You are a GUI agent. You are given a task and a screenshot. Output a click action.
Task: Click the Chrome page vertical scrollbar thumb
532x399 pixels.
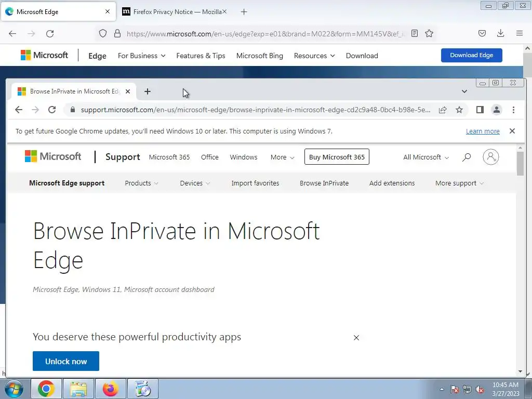point(520,164)
